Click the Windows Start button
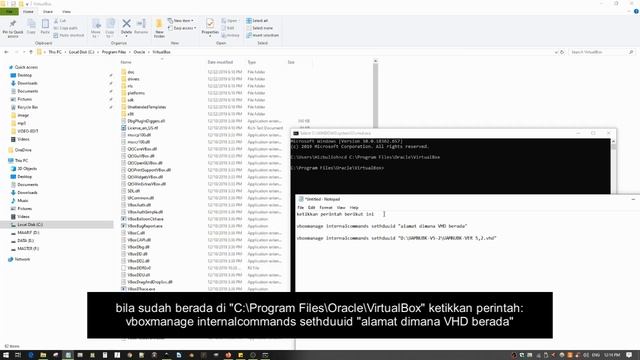Viewport: 640px width, 360px height. click(6, 355)
